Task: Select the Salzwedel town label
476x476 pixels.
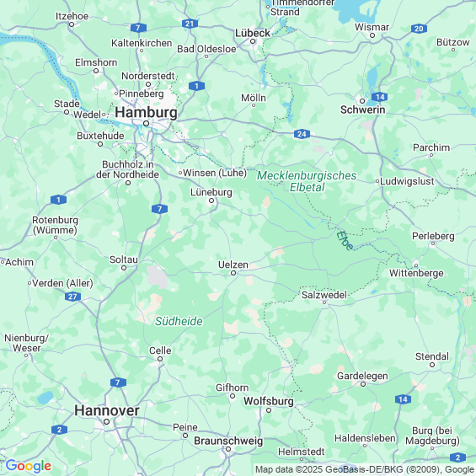Action: point(324,295)
